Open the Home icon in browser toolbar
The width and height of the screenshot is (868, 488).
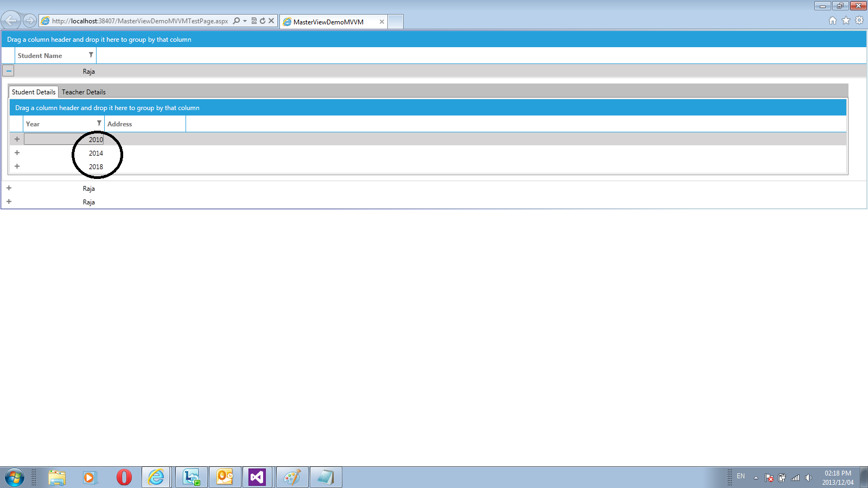(833, 21)
